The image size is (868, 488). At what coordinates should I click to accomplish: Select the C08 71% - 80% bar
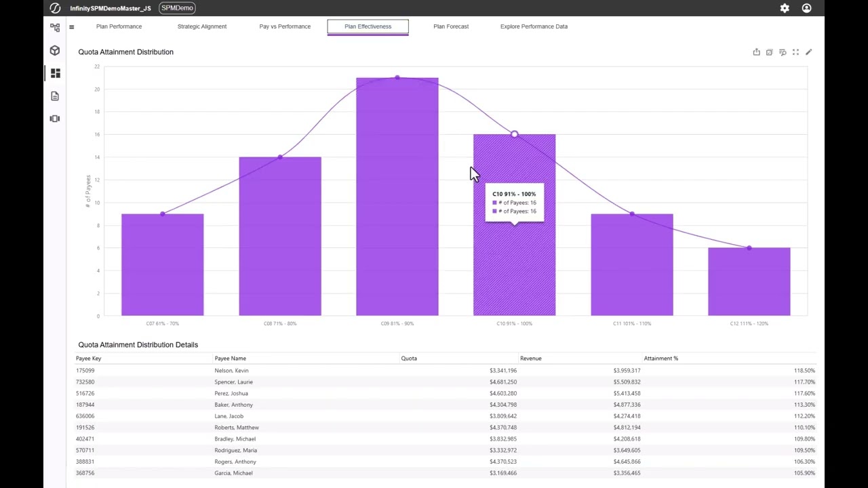[280, 237]
